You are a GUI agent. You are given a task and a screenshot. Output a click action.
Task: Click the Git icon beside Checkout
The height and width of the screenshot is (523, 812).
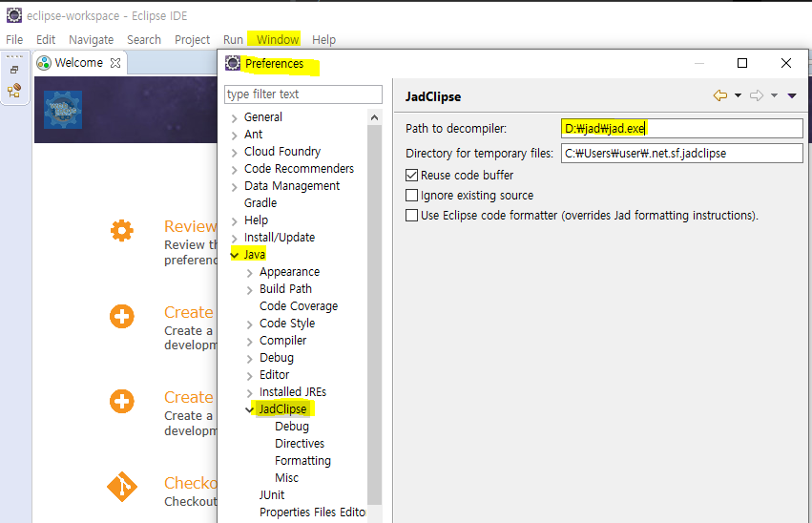[122, 487]
